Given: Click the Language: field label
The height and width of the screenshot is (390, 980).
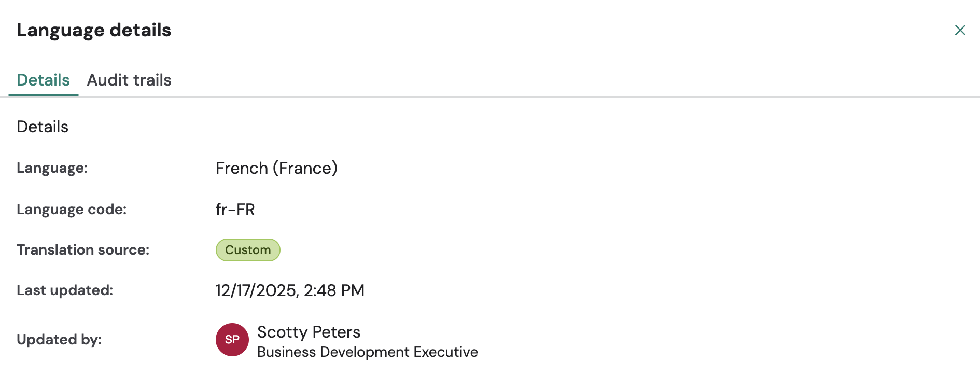Looking at the screenshot, I should click(x=52, y=168).
